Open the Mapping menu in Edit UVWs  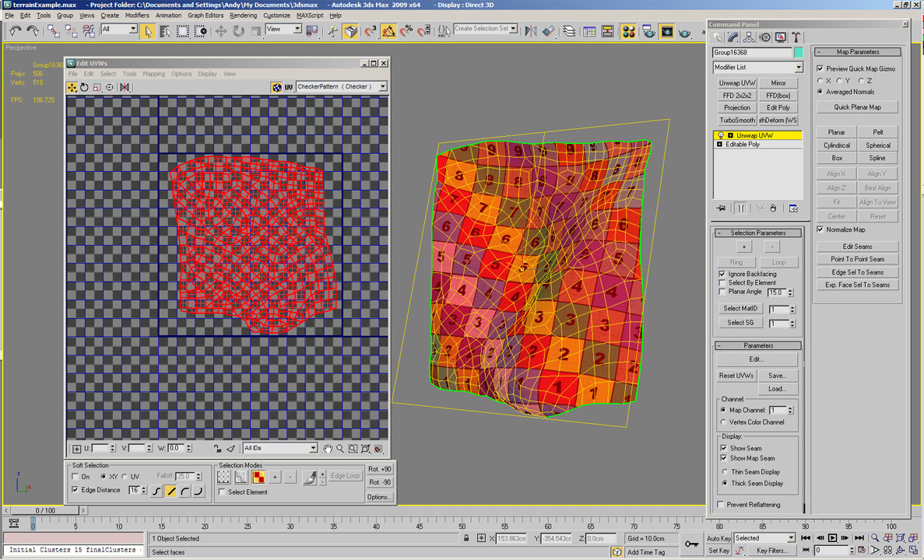click(x=153, y=74)
